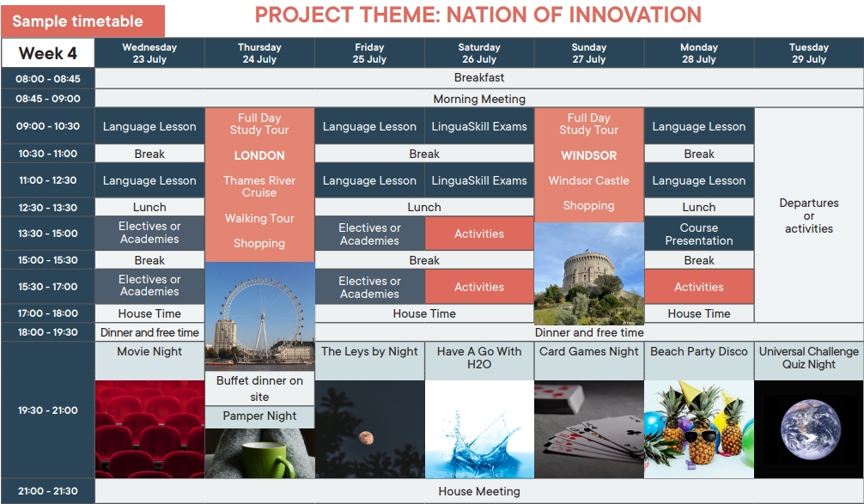Click the Thames River Cruise text
This screenshot has width=864, height=504.
(259, 186)
